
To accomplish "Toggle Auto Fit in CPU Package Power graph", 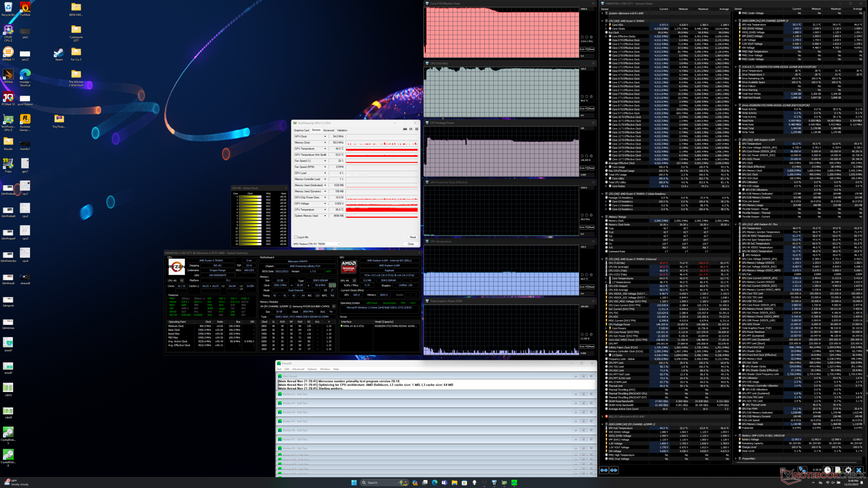I will [x=583, y=168].
